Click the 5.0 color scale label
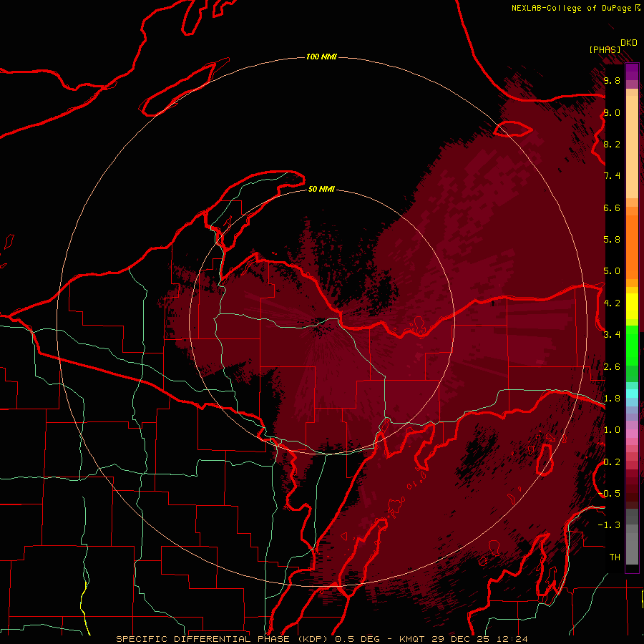Image resolution: width=644 pixels, height=644 pixels. pyautogui.click(x=612, y=271)
